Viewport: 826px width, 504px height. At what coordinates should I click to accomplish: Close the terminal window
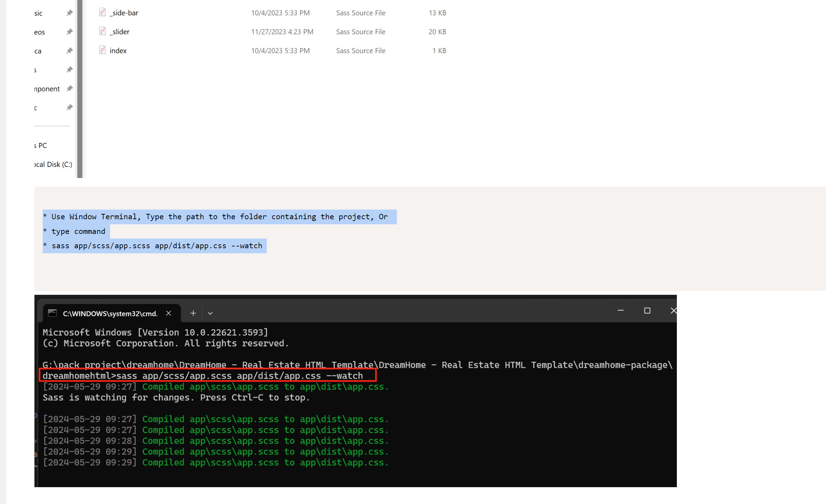(x=673, y=311)
